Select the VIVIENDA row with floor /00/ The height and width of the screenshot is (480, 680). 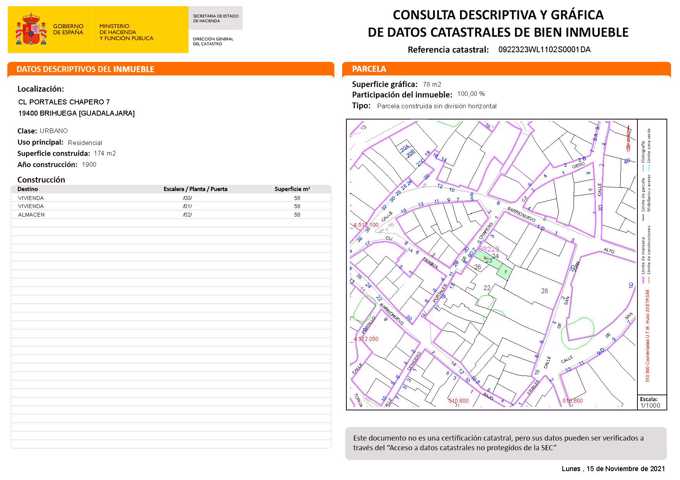[x=171, y=198]
